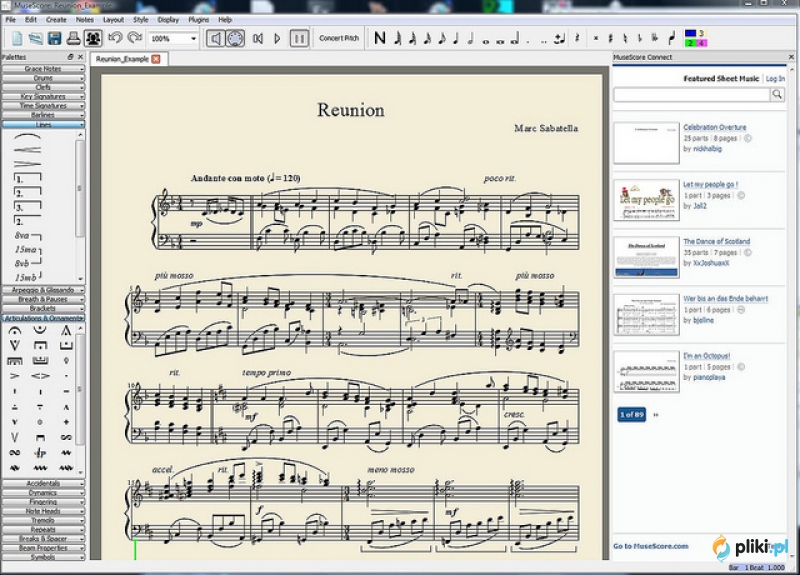Select the eighth note duration
Viewport: 800px width, 575px height.
coord(442,38)
